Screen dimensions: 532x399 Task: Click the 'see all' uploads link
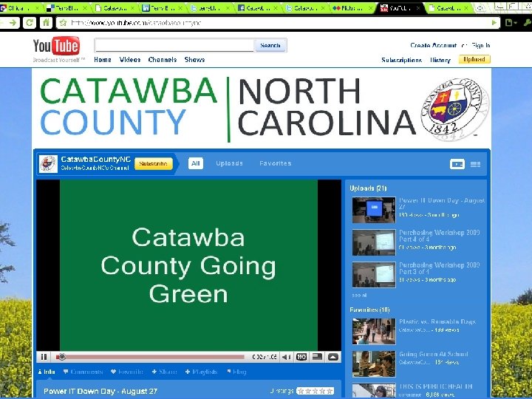[x=359, y=295]
